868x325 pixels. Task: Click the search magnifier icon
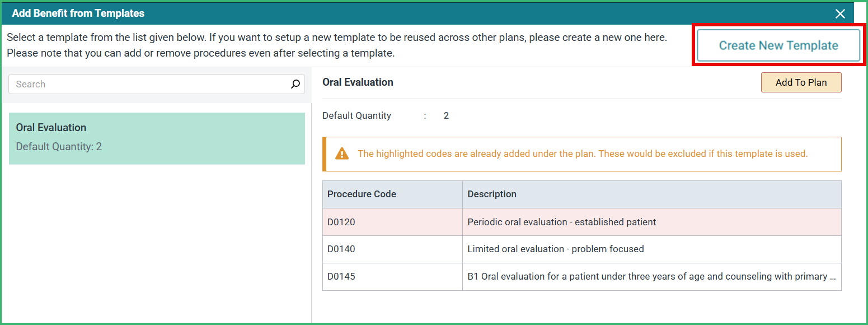295,84
